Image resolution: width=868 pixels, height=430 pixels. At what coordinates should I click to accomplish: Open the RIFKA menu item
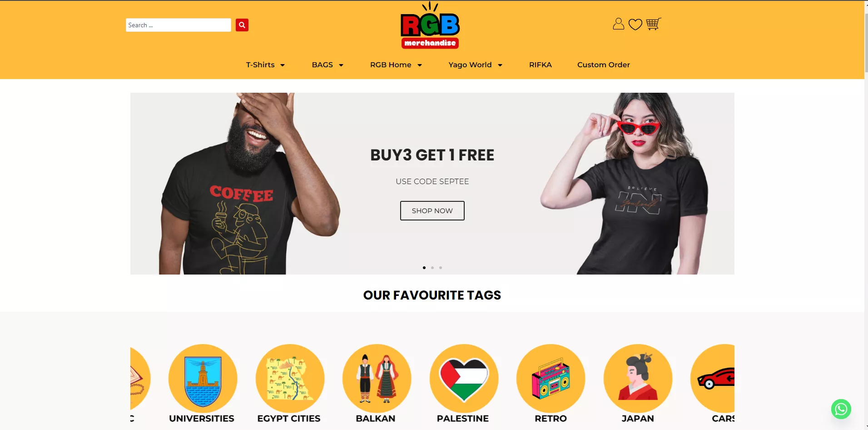541,65
